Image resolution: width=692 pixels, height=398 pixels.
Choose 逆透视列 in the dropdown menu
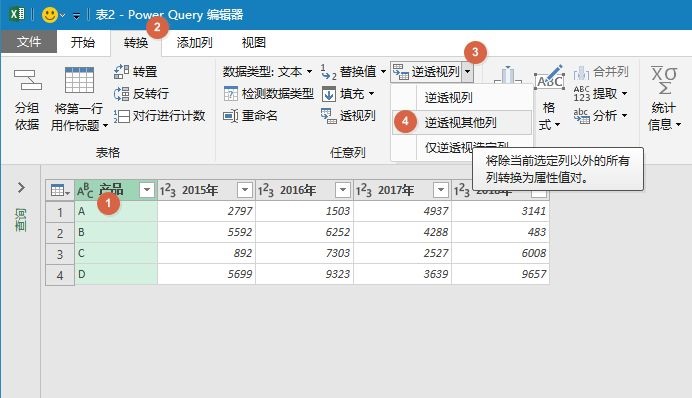coord(462,98)
